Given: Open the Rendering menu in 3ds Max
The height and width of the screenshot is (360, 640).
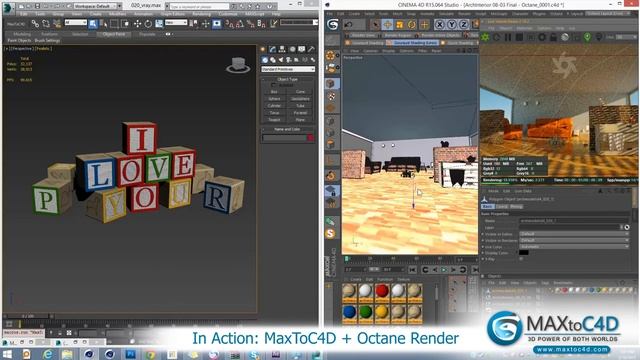Looking at the screenshot, I should (x=201, y=14).
